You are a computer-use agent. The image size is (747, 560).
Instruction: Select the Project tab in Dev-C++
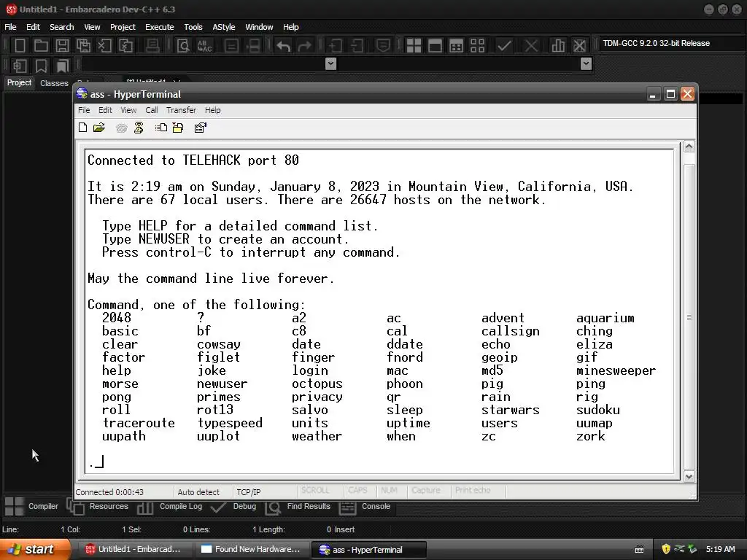click(19, 82)
